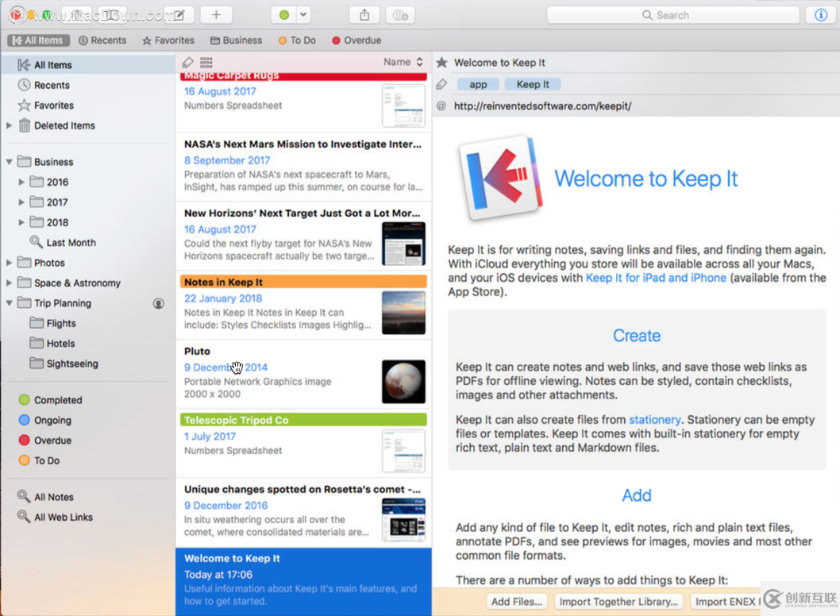Open the green label dropdown arrow
The height and width of the screenshot is (616, 840).
[303, 15]
